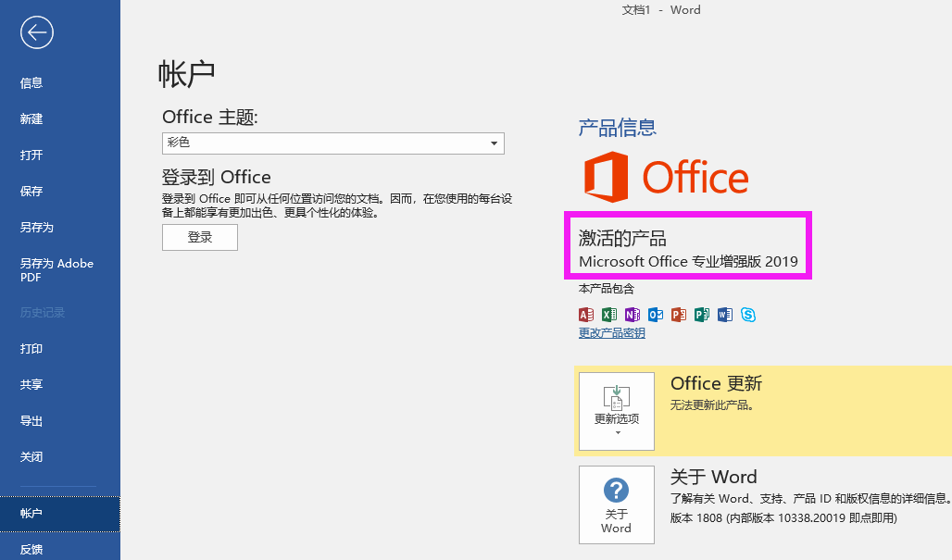Click the 登录 sign-in button

coord(200,237)
